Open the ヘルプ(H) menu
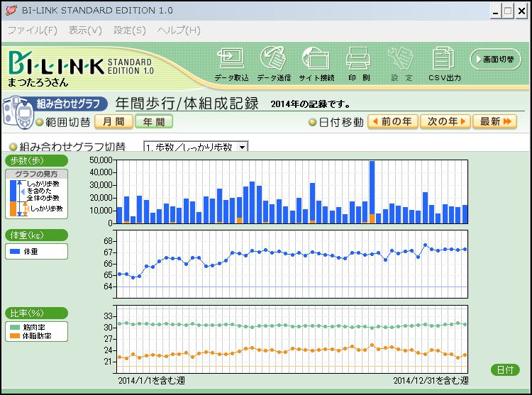Image resolution: width=532 pixels, height=395 pixels. pos(179,30)
